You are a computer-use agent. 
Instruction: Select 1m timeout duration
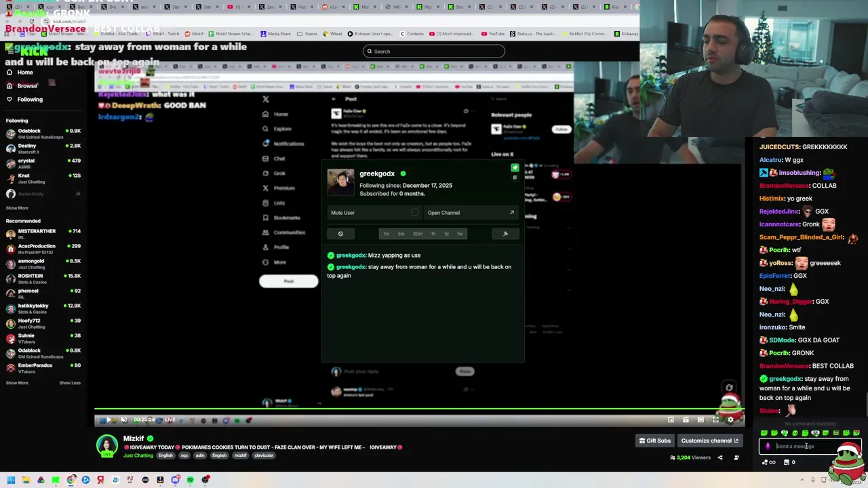[x=386, y=234]
